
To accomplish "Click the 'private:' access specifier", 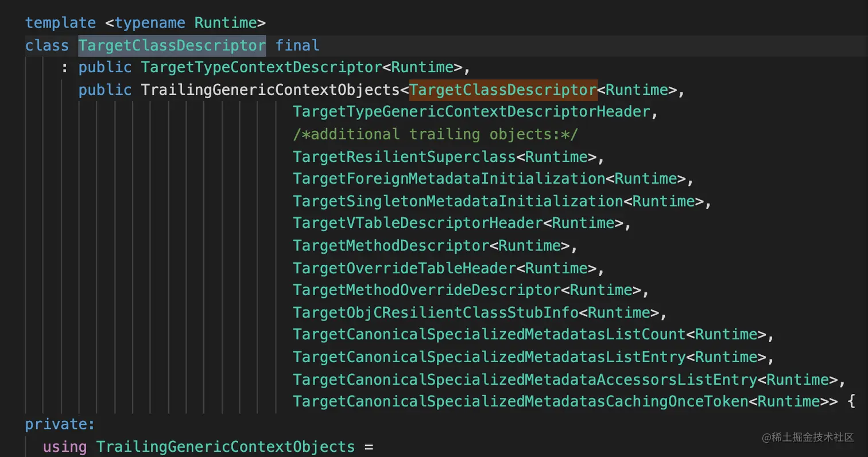I will pyautogui.click(x=59, y=424).
